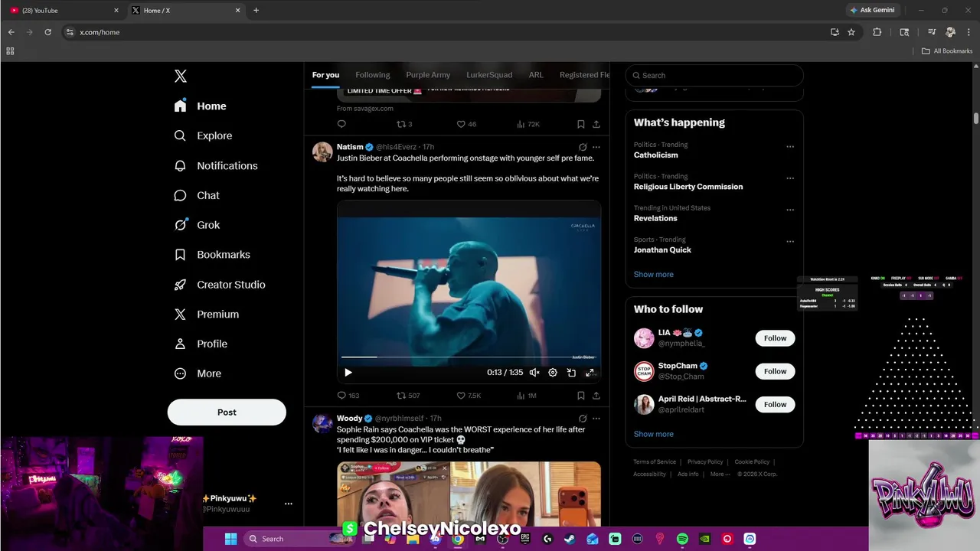Viewport: 980px width, 551px height.
Task: Open Notifications from the sidebar
Action: pos(216,165)
